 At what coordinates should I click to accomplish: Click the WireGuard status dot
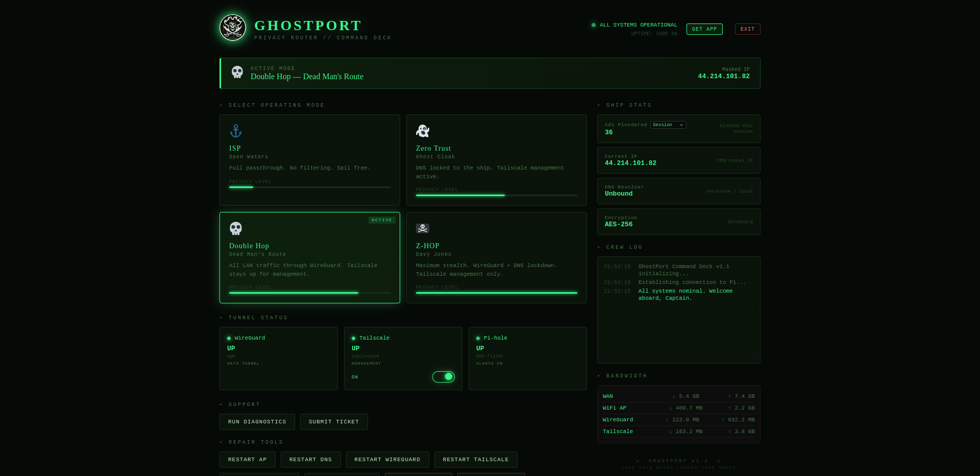point(228,338)
